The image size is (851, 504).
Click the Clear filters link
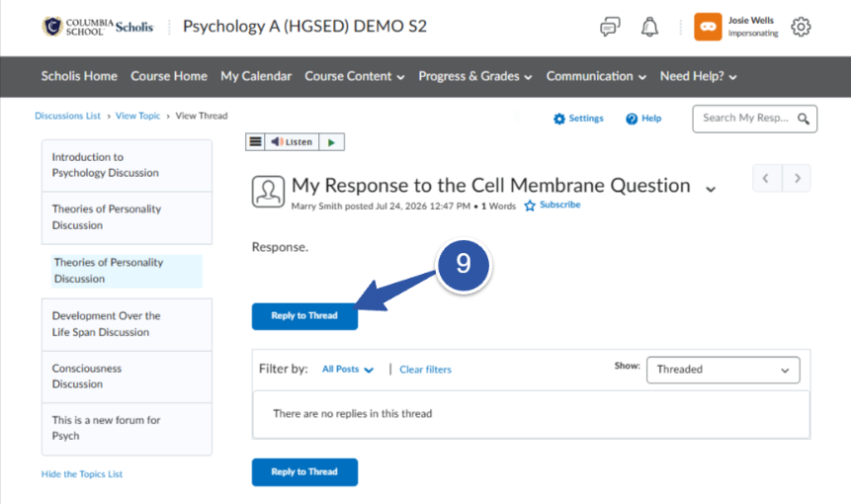point(425,370)
